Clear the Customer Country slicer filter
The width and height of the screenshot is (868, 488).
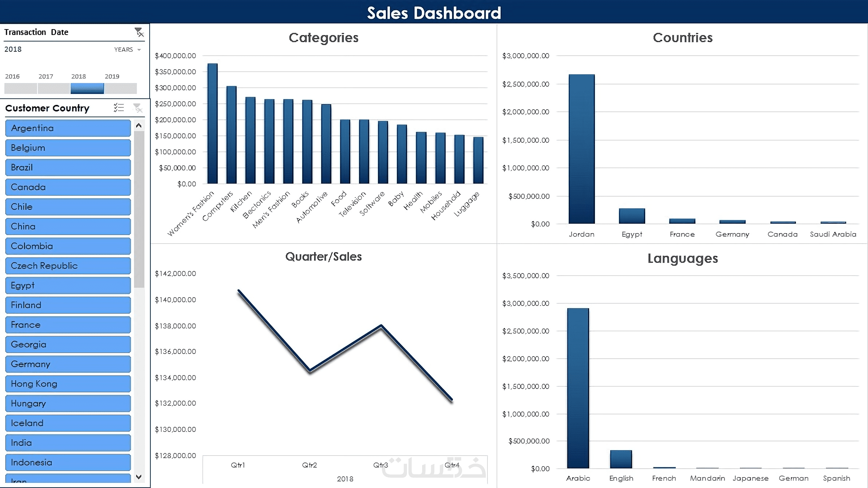click(x=138, y=108)
